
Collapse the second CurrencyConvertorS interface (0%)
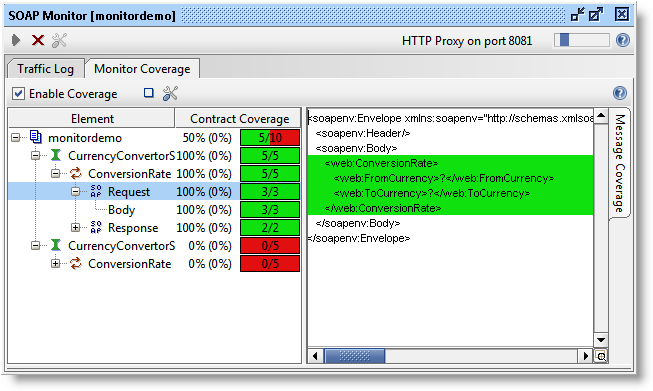(x=35, y=246)
